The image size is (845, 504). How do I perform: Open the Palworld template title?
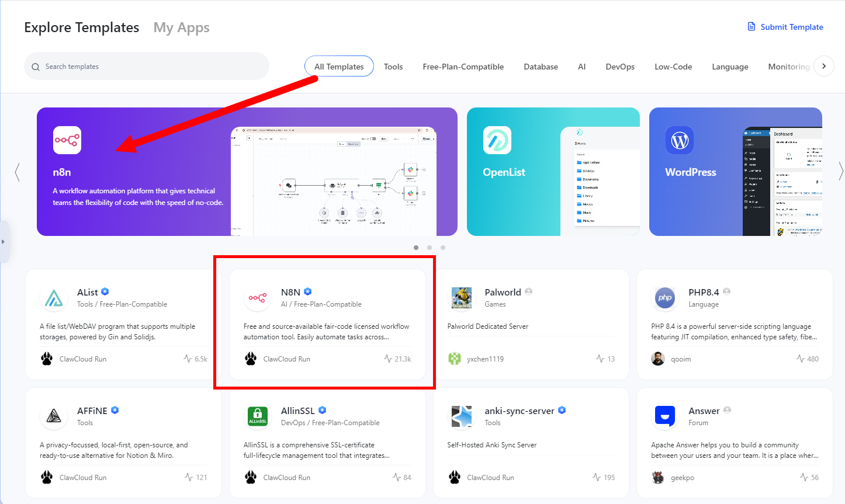pyautogui.click(x=503, y=292)
